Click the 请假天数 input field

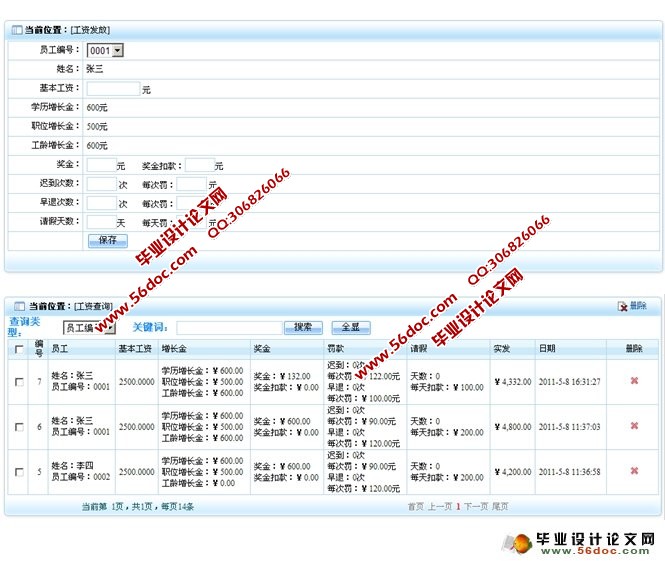coord(102,222)
